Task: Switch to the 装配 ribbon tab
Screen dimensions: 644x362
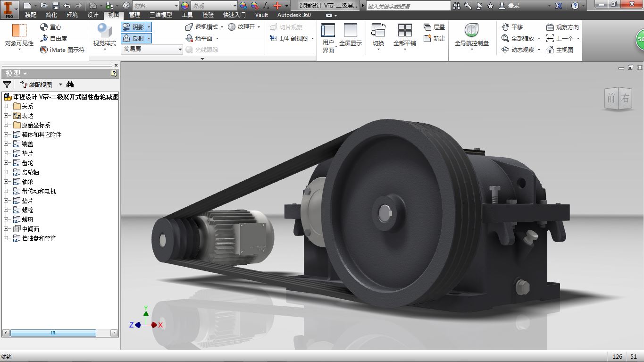Action: coord(30,15)
